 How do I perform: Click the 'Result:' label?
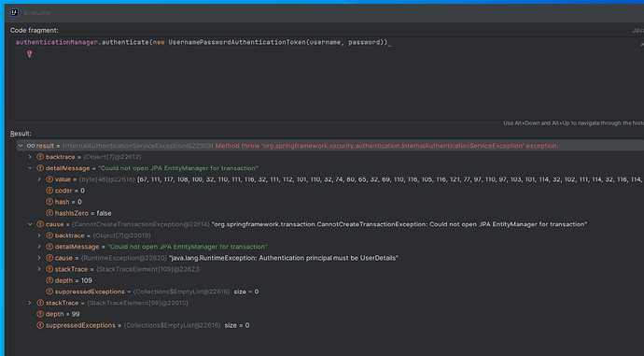point(21,134)
